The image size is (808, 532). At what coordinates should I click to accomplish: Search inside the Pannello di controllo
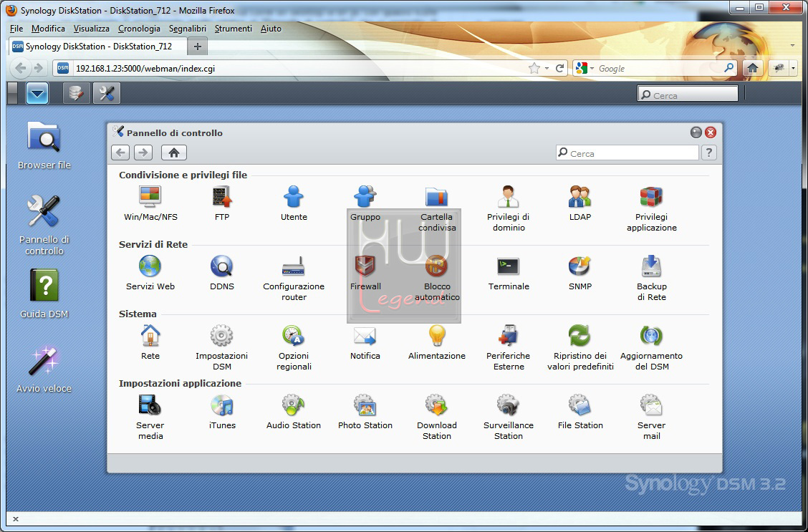pos(627,153)
